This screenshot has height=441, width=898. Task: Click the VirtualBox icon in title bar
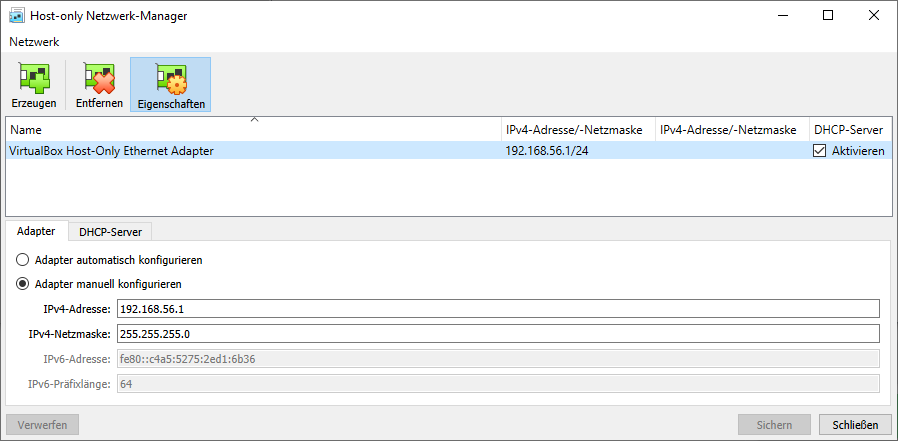(17, 16)
